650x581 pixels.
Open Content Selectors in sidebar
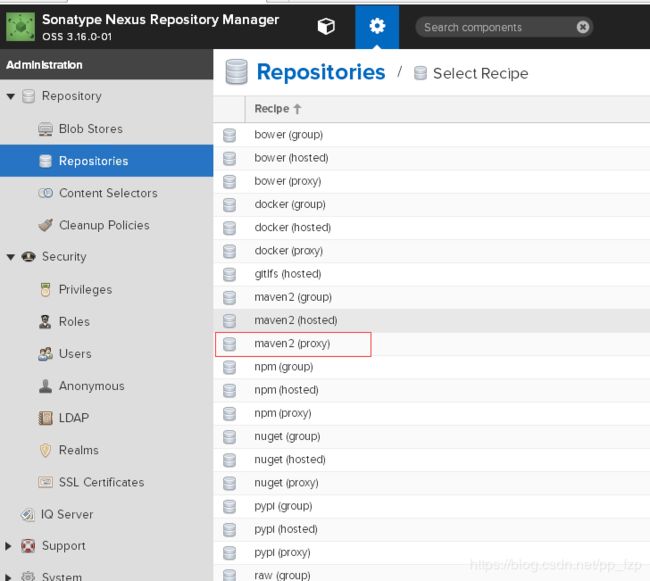pyautogui.click(x=108, y=193)
